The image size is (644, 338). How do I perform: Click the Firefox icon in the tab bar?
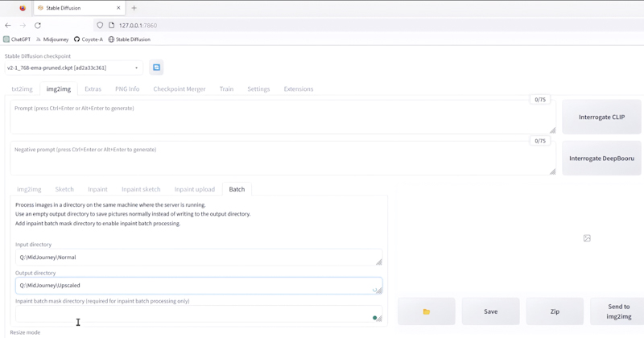tap(23, 8)
